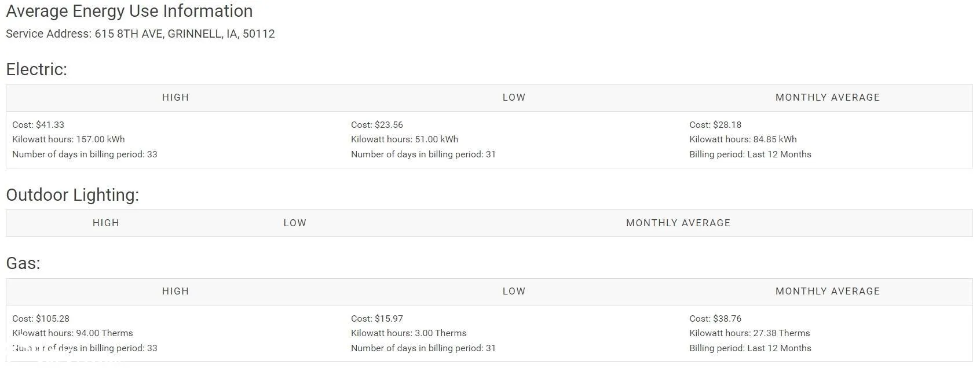Click the Outdoor Lighting LOW header

pos(295,223)
